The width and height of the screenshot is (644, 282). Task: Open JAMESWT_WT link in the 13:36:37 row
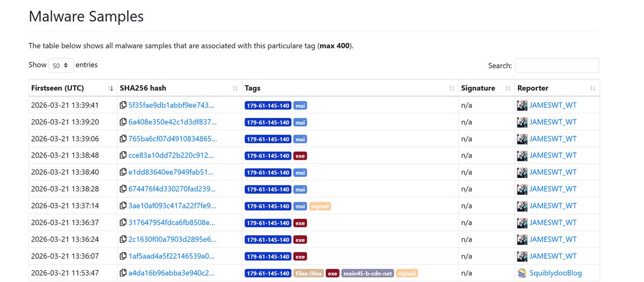tap(553, 222)
